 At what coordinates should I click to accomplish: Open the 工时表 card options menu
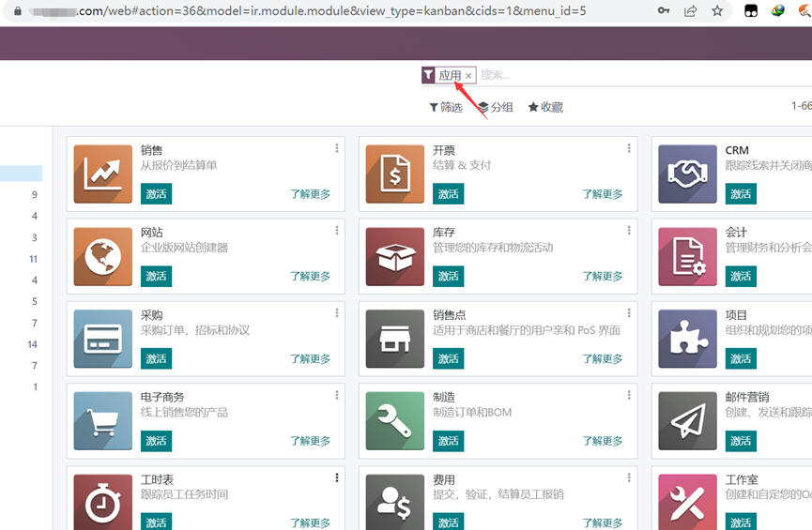[x=337, y=477]
